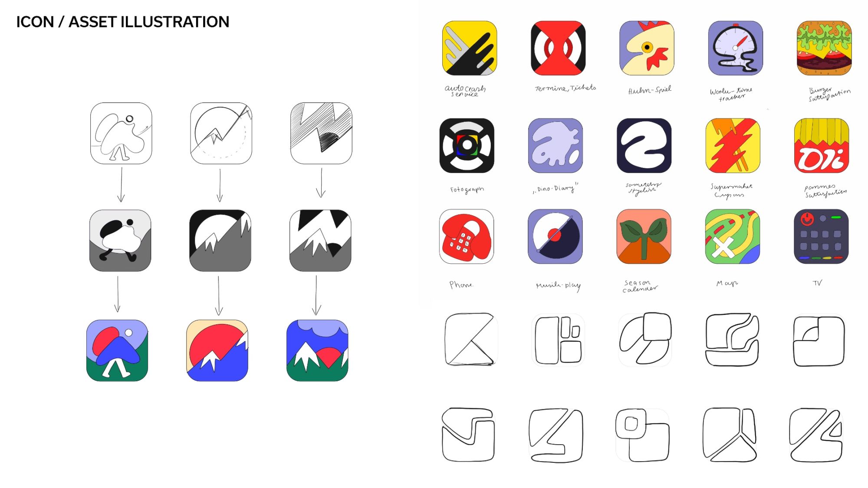Click the yellow auto crash service icon

(x=469, y=48)
